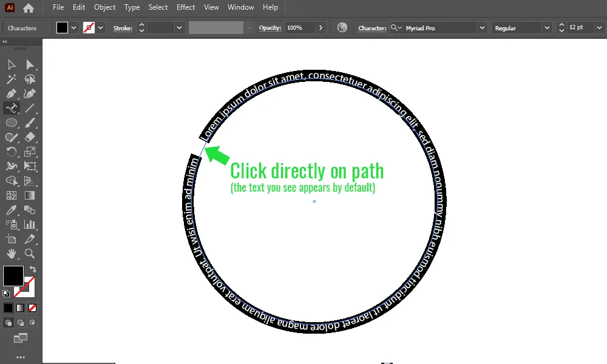Enable Draw Behind mode
Viewport: 607px width, 364px height.
point(21,322)
